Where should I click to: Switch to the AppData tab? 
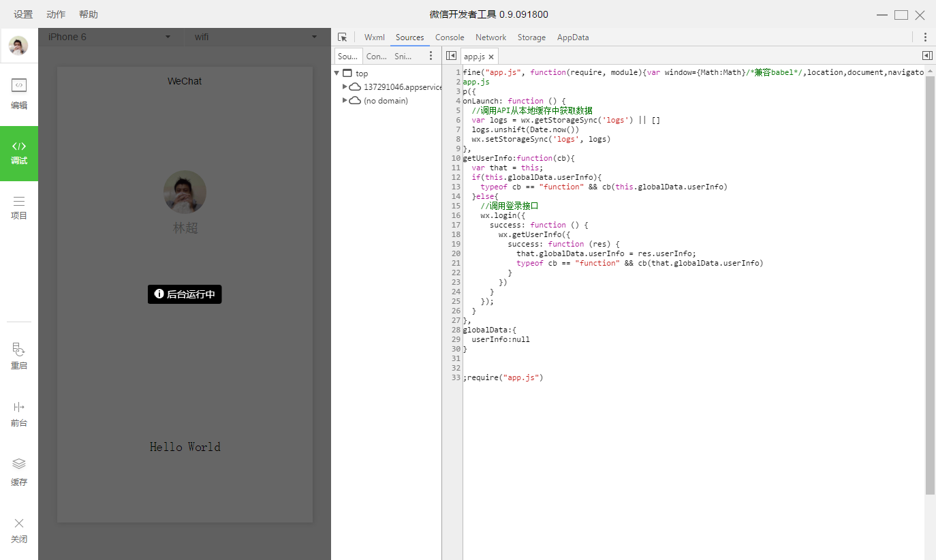coord(573,37)
